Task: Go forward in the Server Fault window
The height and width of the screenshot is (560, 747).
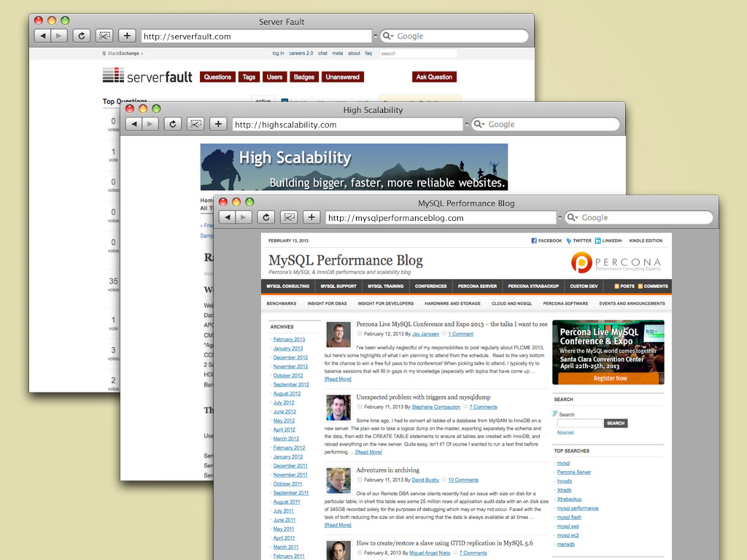Action: point(59,36)
